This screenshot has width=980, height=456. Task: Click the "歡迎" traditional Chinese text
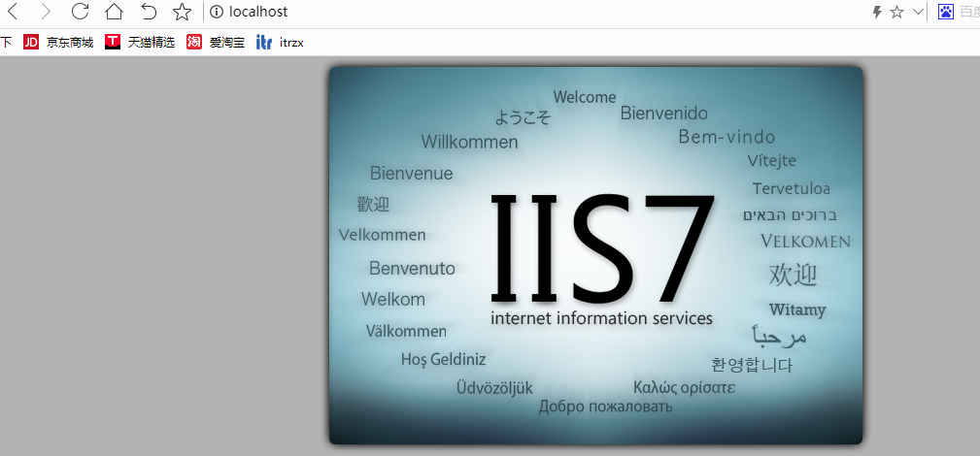(373, 205)
